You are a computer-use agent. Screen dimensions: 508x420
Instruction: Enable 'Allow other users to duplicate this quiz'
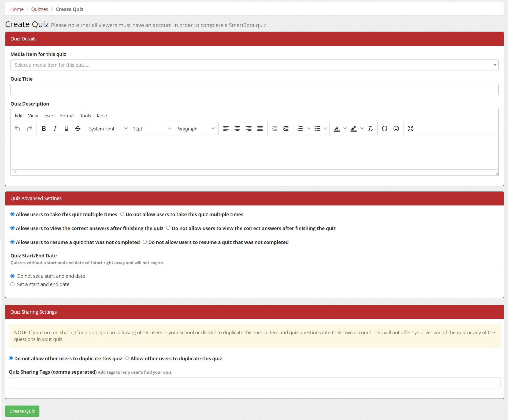point(127,358)
